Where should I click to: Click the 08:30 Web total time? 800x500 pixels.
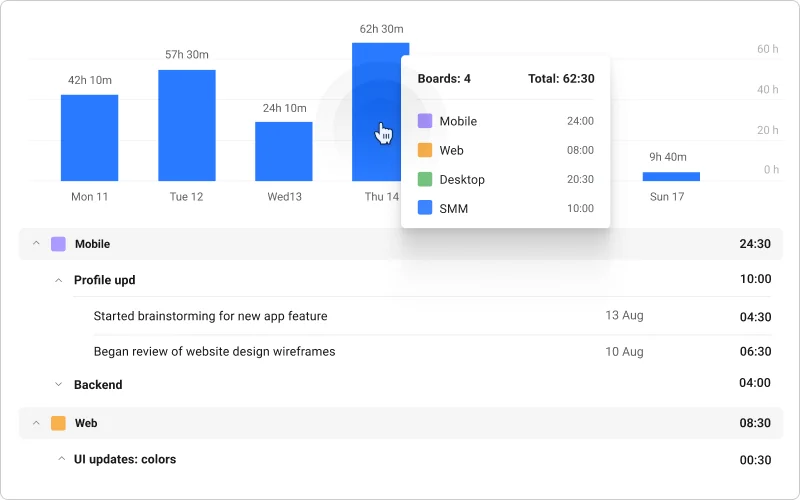[x=755, y=423]
